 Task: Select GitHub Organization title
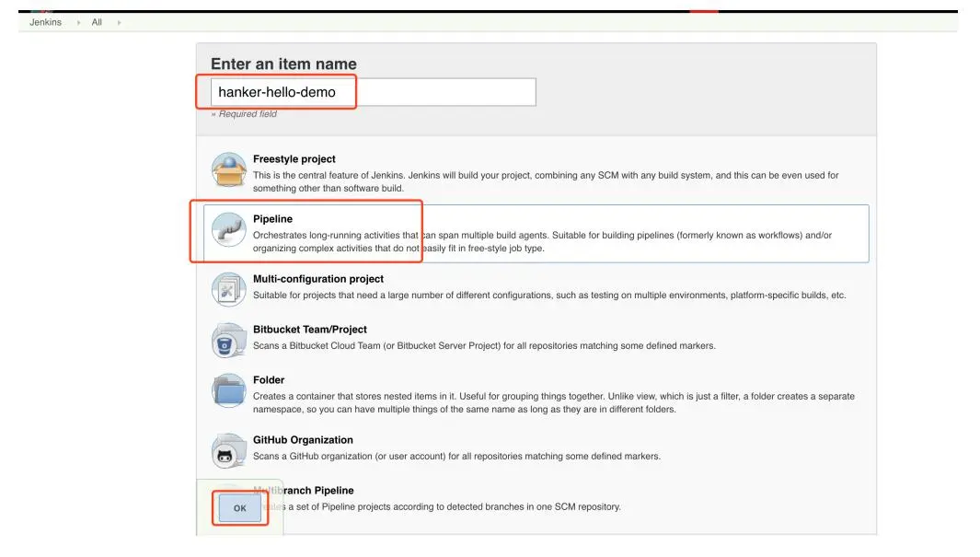303,440
